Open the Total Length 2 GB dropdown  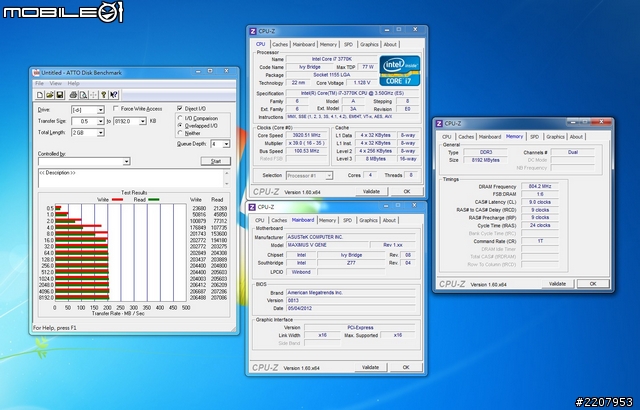click(100, 133)
